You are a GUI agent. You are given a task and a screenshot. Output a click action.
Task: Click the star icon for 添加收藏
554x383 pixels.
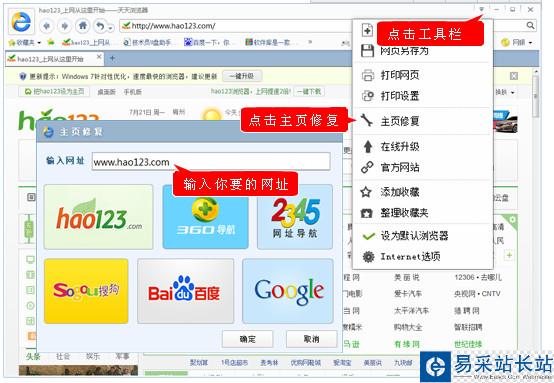click(366, 192)
